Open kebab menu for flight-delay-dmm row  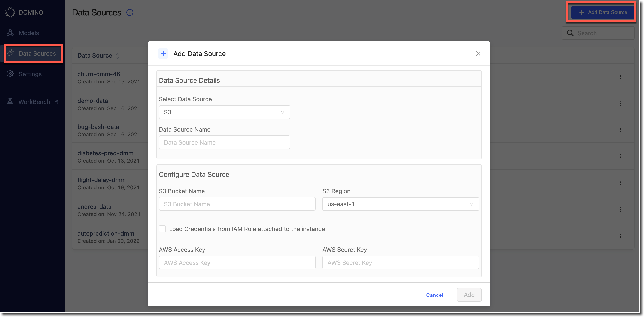620,183
